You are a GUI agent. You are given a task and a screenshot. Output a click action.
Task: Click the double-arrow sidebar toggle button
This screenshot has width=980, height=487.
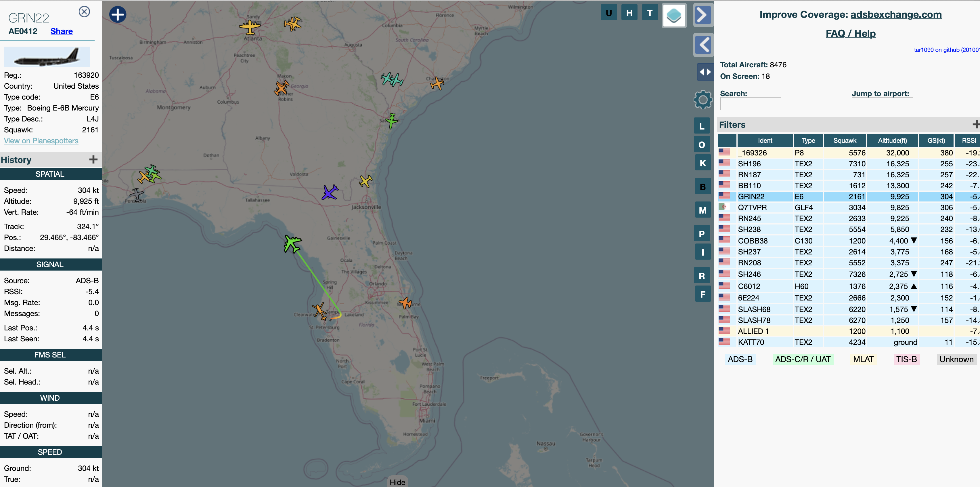point(705,72)
